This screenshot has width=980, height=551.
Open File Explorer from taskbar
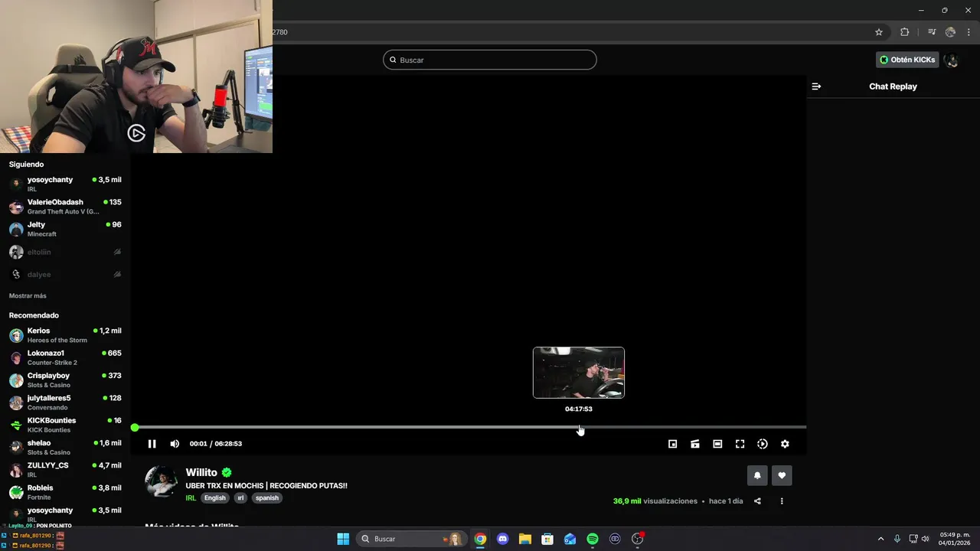tap(525, 539)
